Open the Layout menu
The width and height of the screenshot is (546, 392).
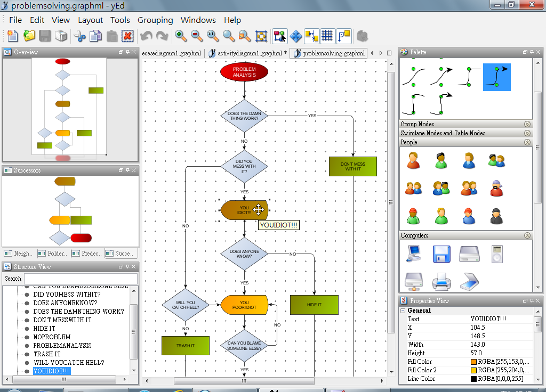[90, 20]
